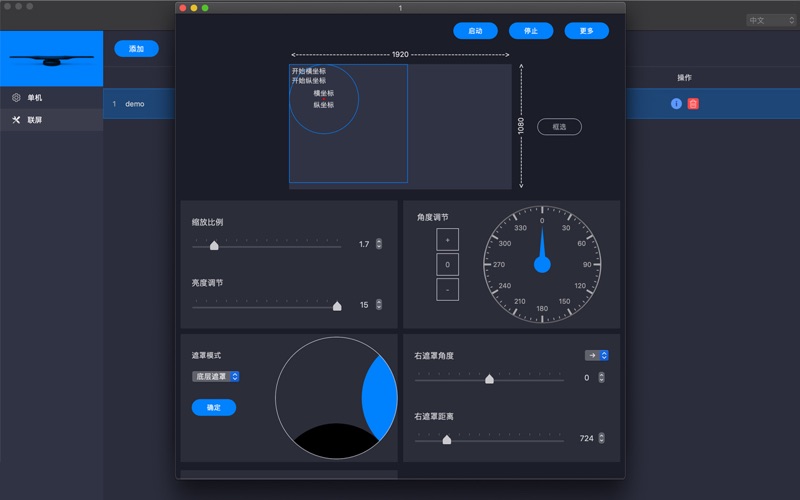Click the gear icon beside 单机

coord(16,97)
